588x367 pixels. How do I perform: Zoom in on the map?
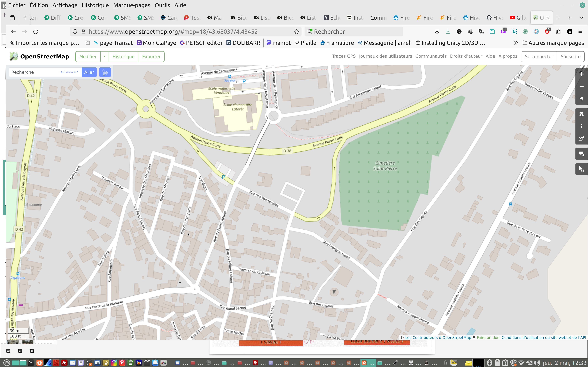click(x=581, y=74)
